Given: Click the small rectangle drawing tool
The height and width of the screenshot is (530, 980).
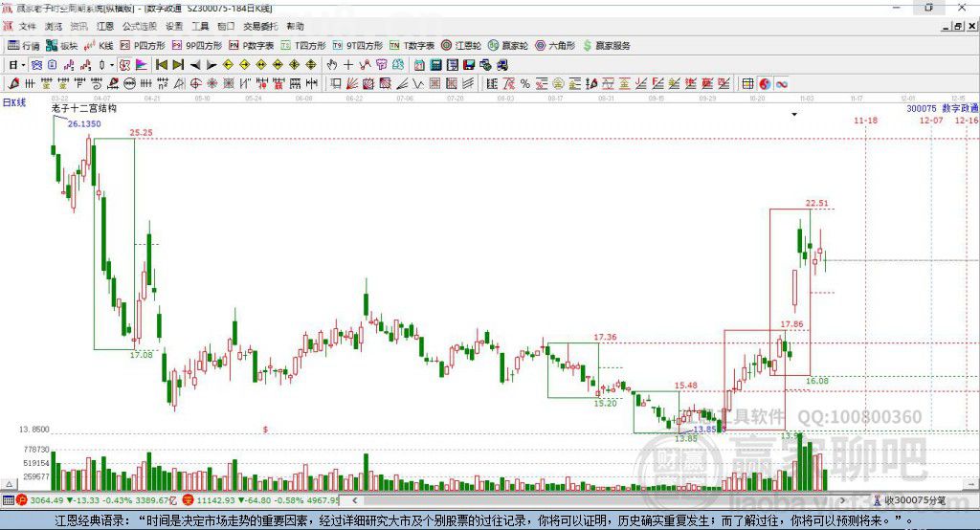Looking at the screenshot, I should [336, 84].
